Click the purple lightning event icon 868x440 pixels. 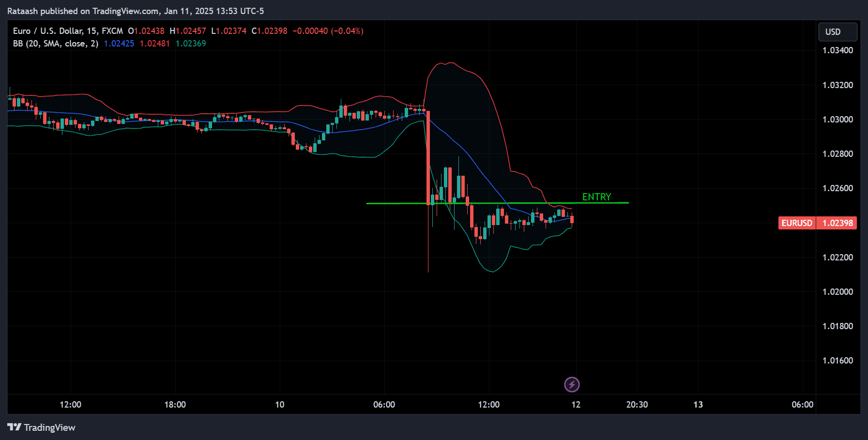click(572, 385)
